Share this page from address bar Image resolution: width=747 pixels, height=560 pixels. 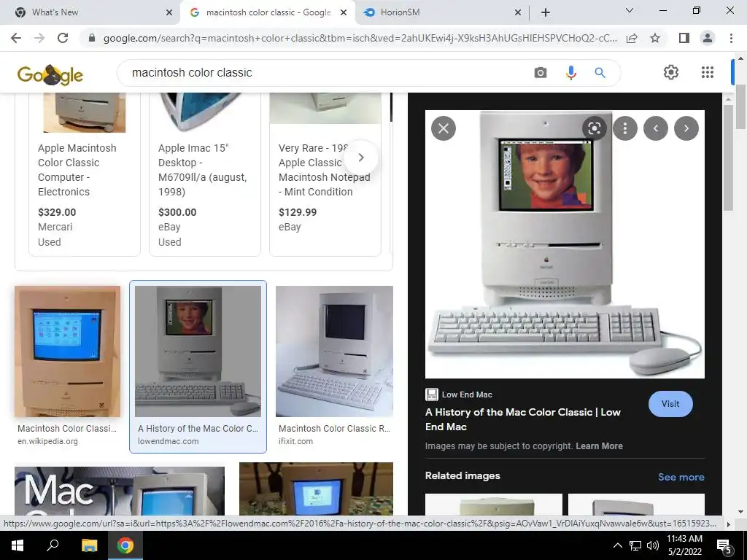632,38
